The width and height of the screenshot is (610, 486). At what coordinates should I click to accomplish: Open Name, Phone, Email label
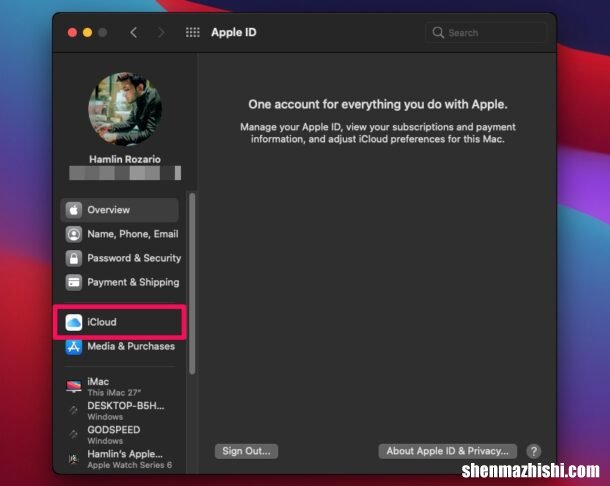tap(133, 234)
